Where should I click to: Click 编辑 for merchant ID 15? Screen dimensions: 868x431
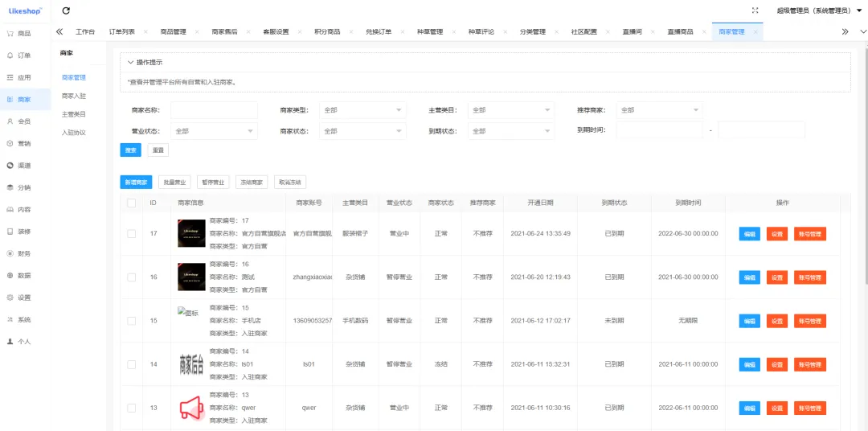(x=750, y=321)
